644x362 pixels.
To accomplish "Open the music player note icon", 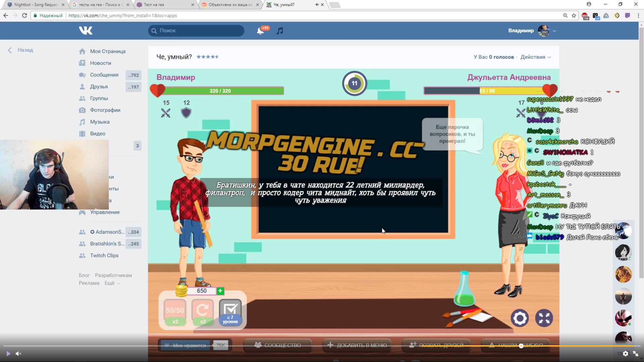I will tap(280, 31).
